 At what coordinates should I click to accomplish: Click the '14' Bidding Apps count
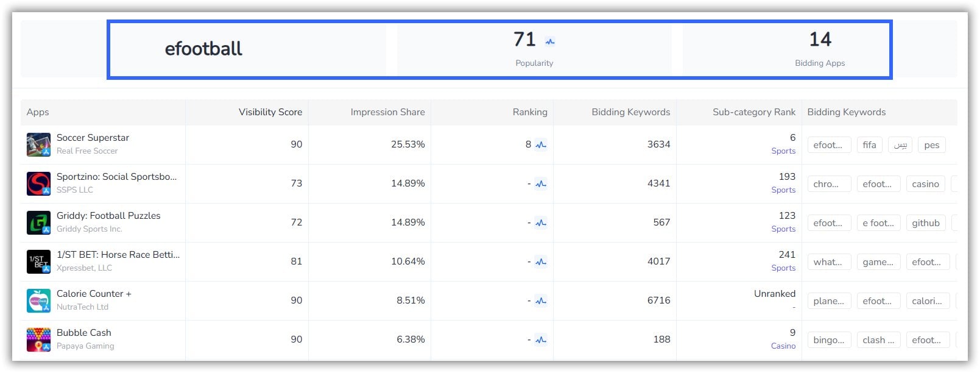click(x=820, y=40)
